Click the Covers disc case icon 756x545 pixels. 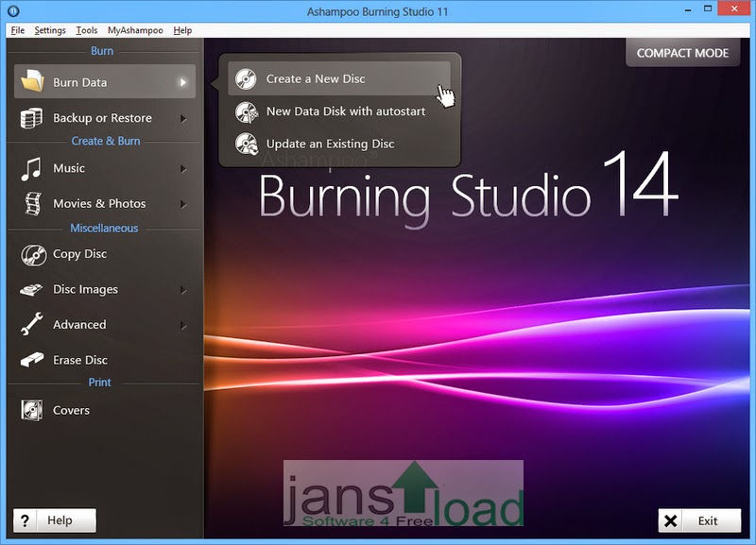(32, 410)
